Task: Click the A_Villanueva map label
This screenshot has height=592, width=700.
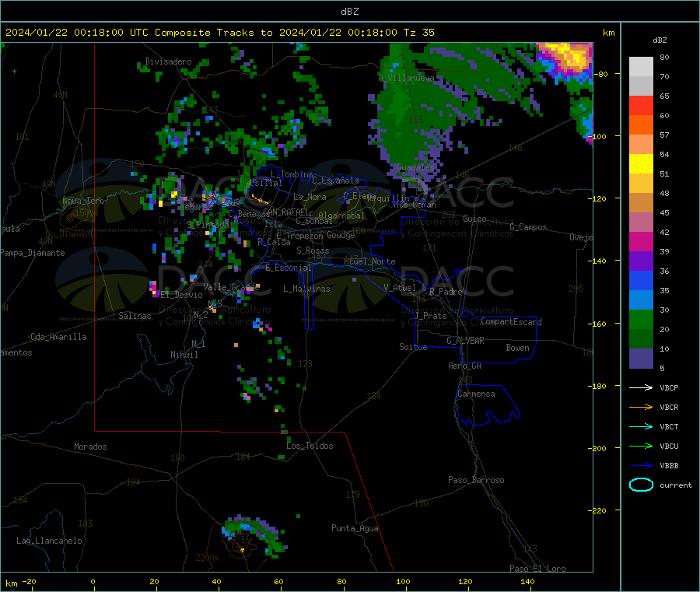Action: (406, 78)
